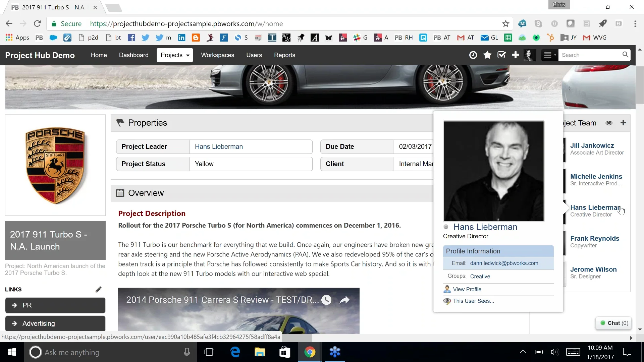Expand the hamburger menu dropdown

tap(549, 55)
